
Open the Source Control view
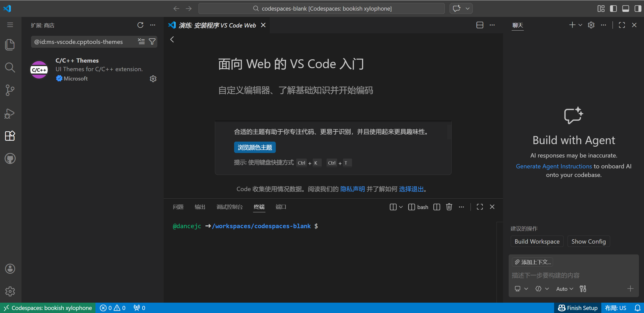click(10, 90)
